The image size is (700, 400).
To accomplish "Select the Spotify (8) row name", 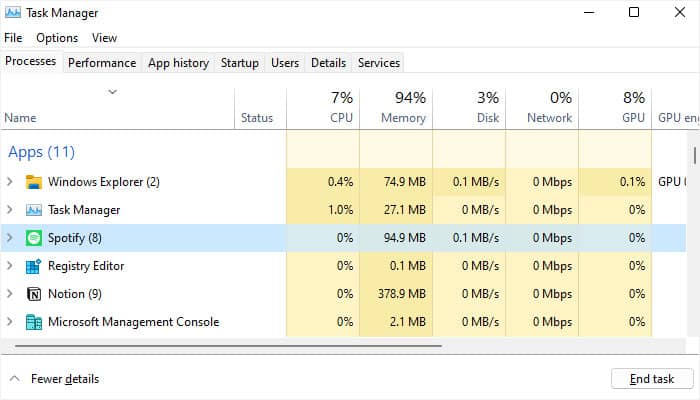I will 75,238.
